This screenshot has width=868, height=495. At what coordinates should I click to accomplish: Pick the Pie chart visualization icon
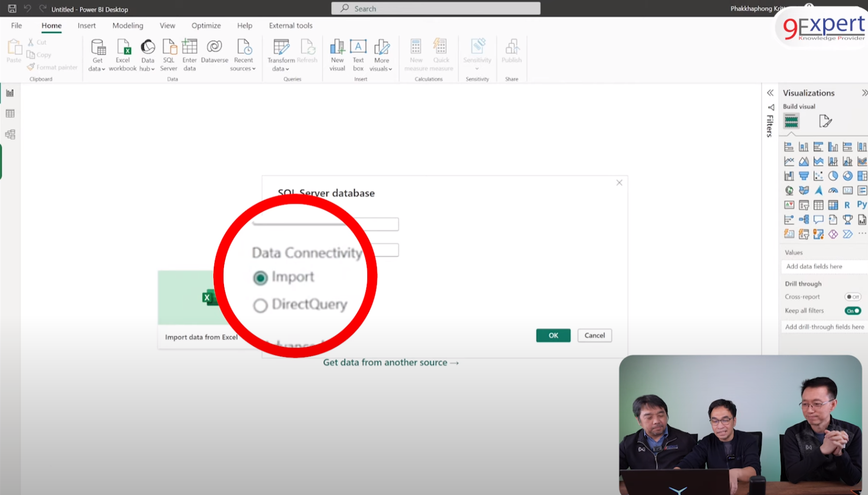(833, 176)
